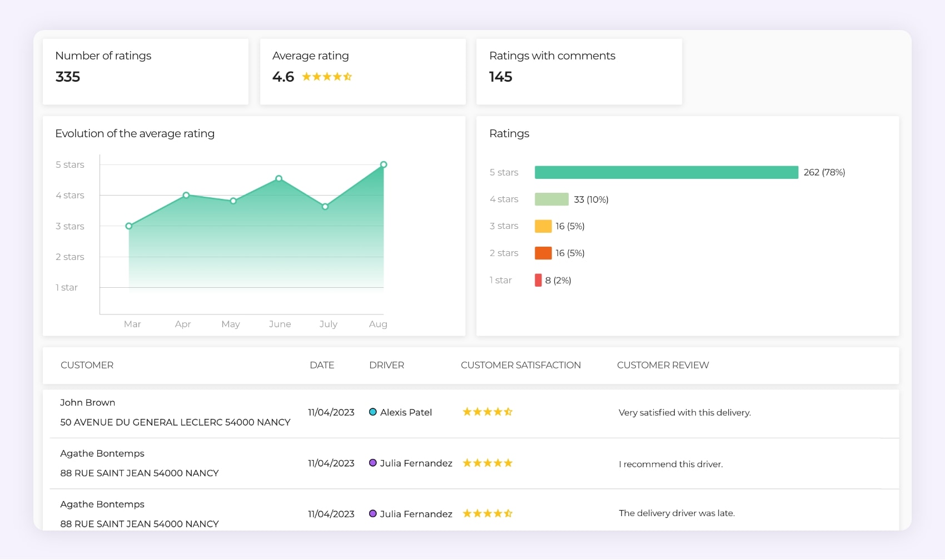Select the June data point on chart
This screenshot has width=945, height=560.
click(279, 178)
